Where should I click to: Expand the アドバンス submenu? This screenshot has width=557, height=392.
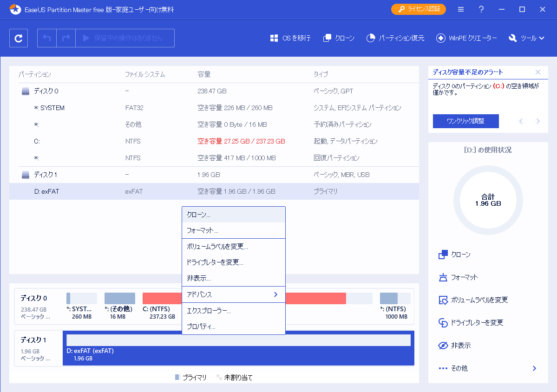[233, 294]
